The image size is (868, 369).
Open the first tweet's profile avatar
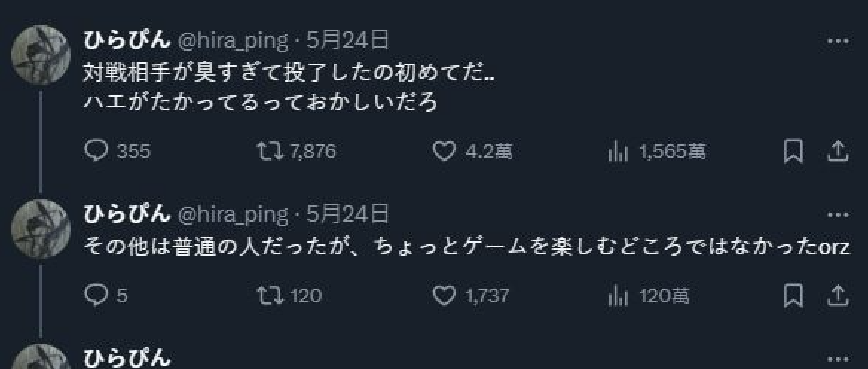[x=41, y=54]
